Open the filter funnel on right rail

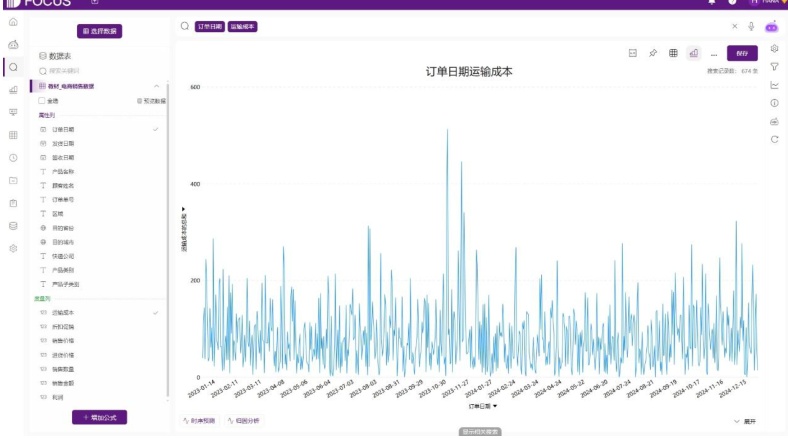[774, 66]
